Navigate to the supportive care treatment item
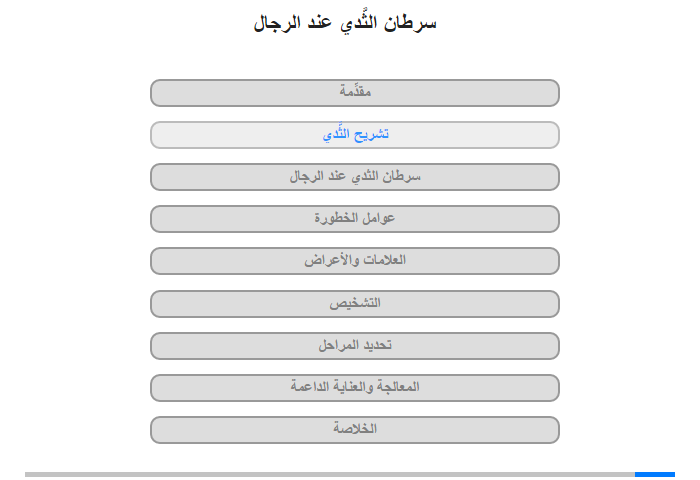 point(355,388)
